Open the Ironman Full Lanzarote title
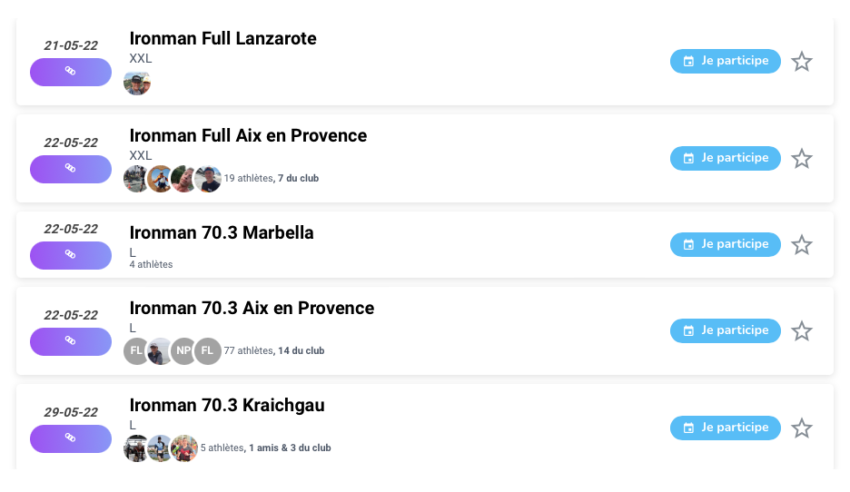Viewport: 850px width, 492px height. pos(223,39)
